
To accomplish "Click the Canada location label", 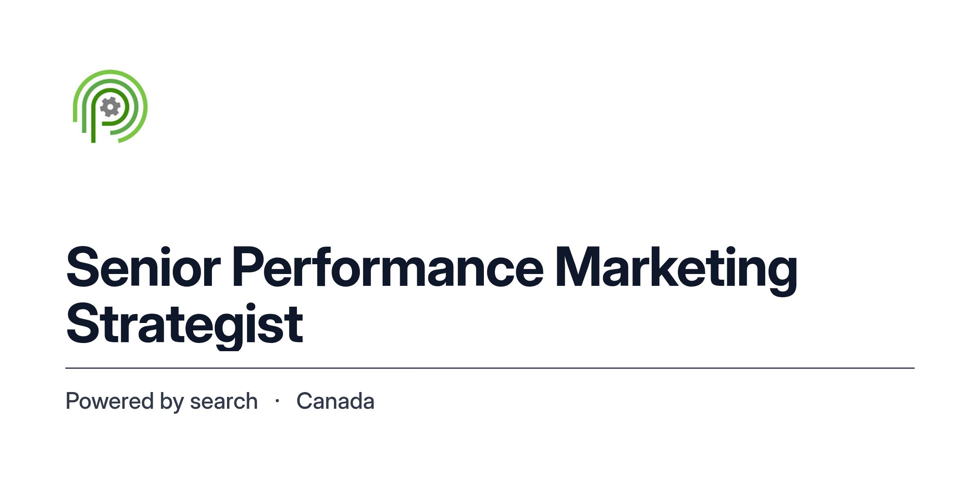I will [335, 401].
